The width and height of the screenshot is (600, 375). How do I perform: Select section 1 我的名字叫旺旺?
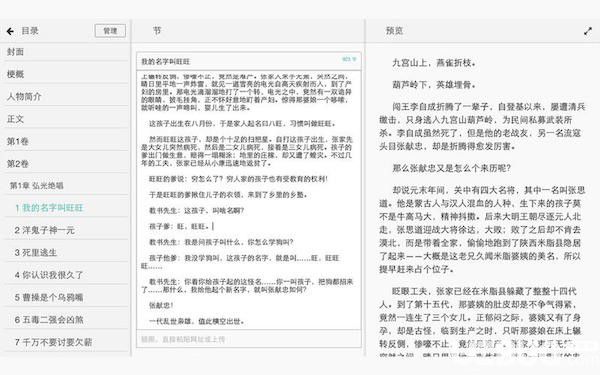tap(67, 208)
